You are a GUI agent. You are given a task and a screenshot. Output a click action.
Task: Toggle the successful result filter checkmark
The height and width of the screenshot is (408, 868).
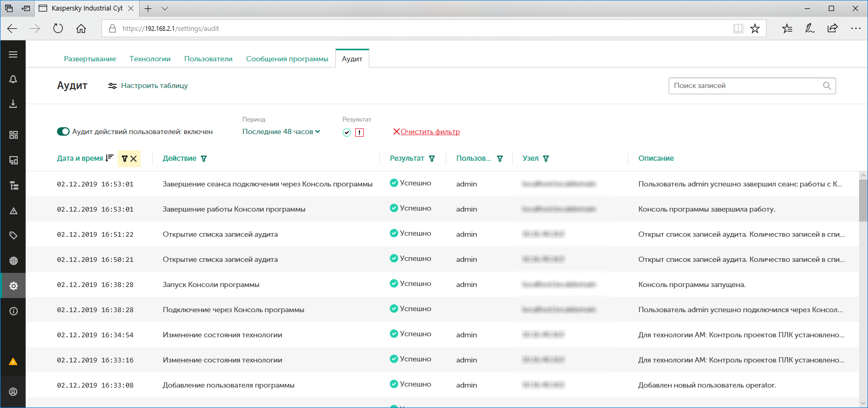tap(347, 133)
